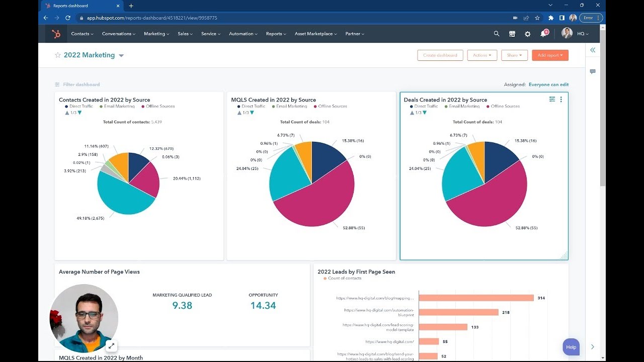Open the Service menu
This screenshot has height=362, width=644.
click(x=211, y=34)
